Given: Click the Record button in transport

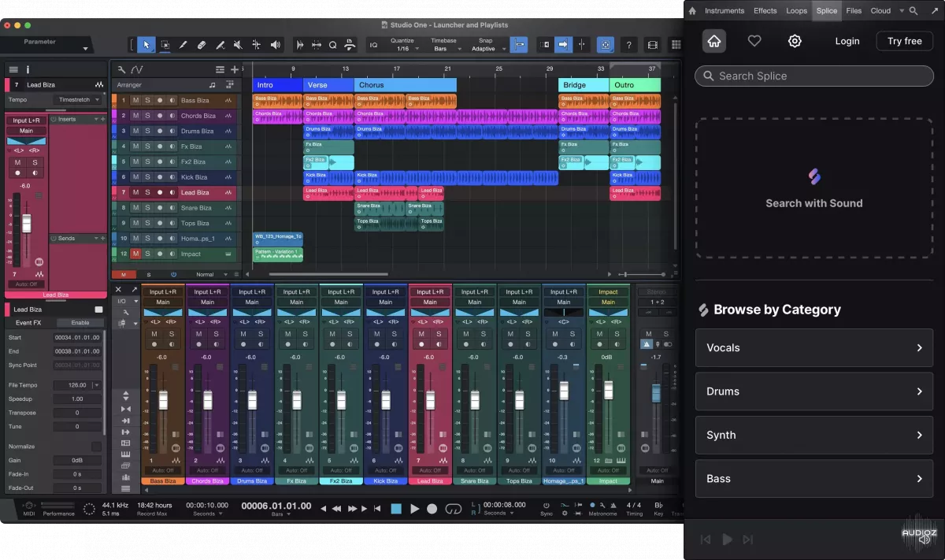Looking at the screenshot, I should pos(432,509).
